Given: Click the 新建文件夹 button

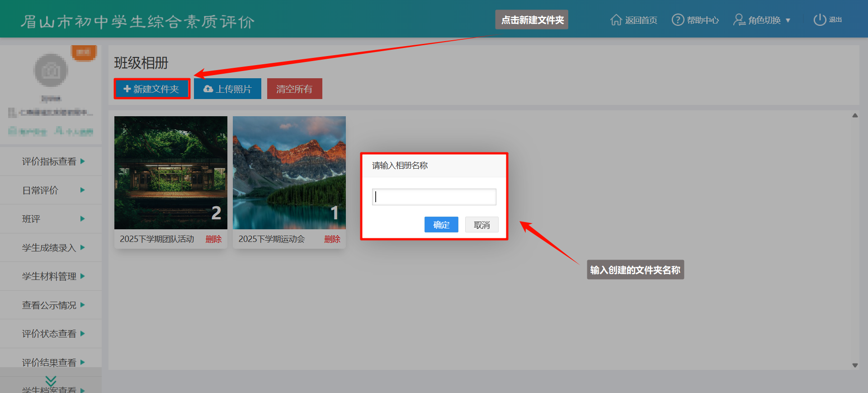Looking at the screenshot, I should (x=152, y=89).
